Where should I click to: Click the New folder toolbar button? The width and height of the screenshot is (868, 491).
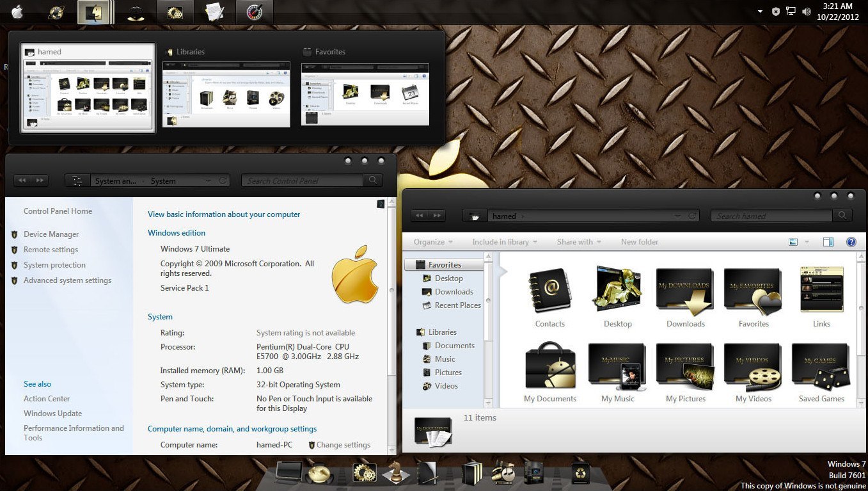click(639, 242)
